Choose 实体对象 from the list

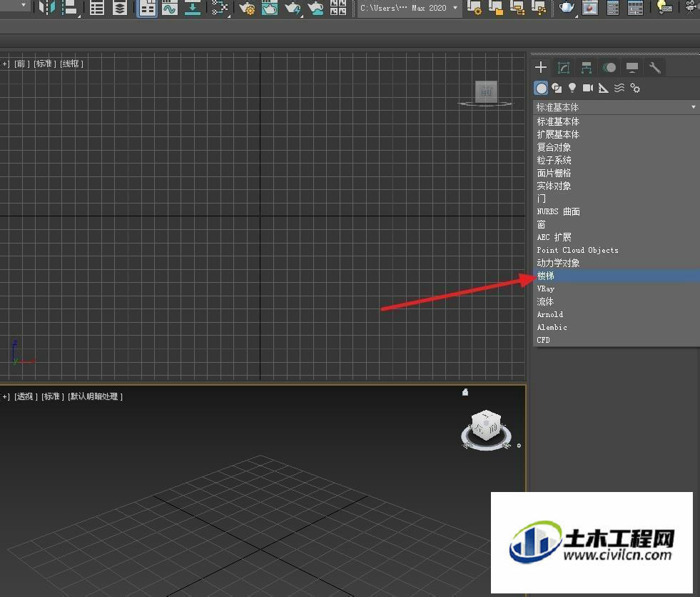point(617,186)
